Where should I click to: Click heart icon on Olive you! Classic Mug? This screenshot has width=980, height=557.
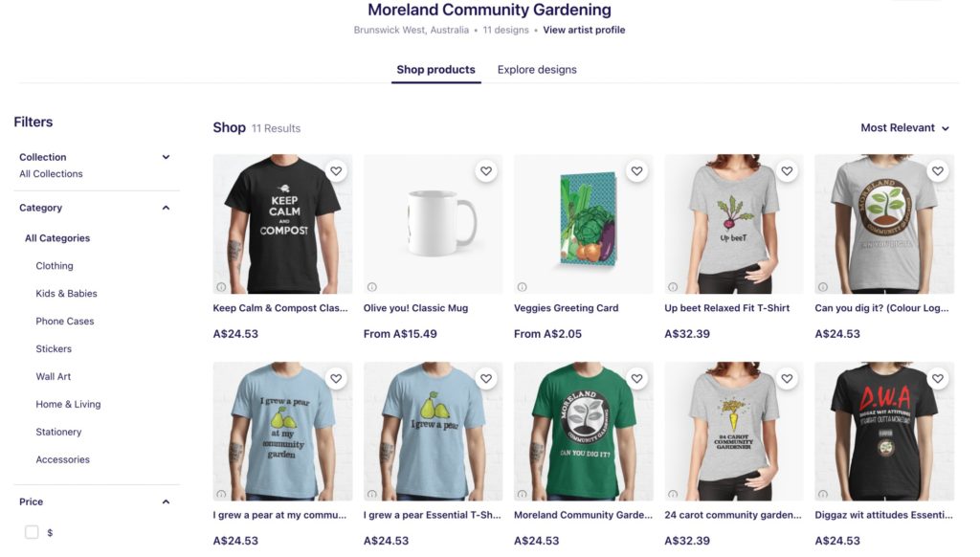[x=486, y=170]
